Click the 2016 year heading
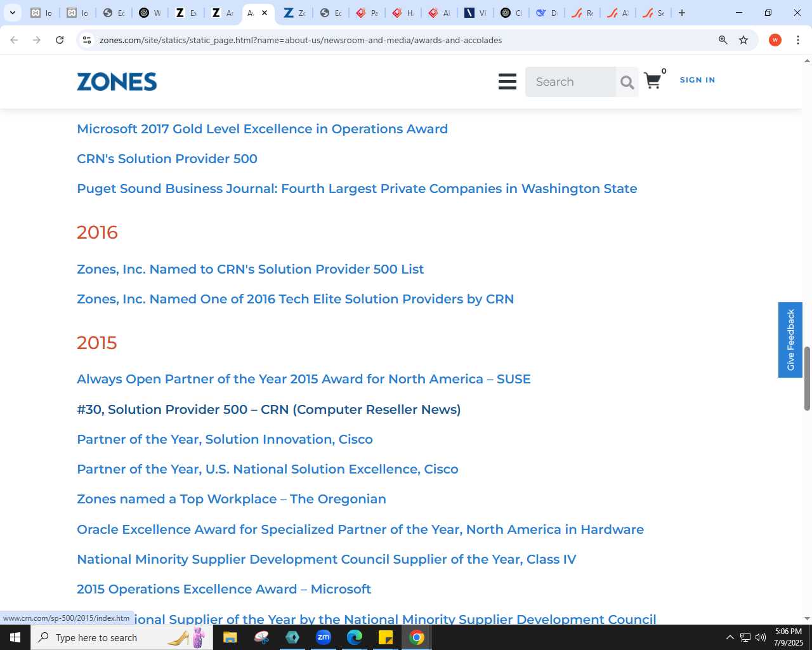 click(x=97, y=232)
